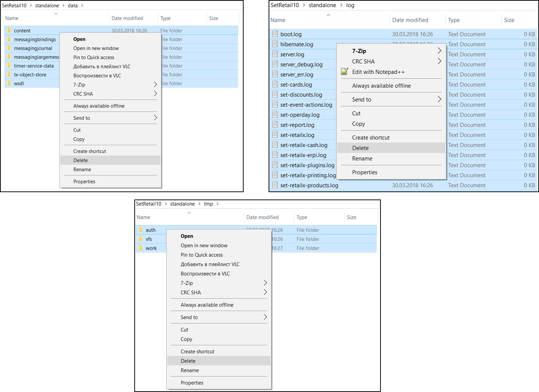The width and height of the screenshot is (539, 392).
Task: Expand arrow after data in breadcrumb path
Action: pos(82,6)
